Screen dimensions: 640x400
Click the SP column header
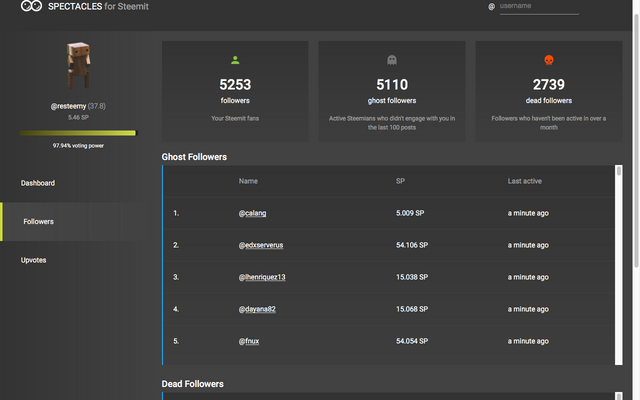pos(400,181)
